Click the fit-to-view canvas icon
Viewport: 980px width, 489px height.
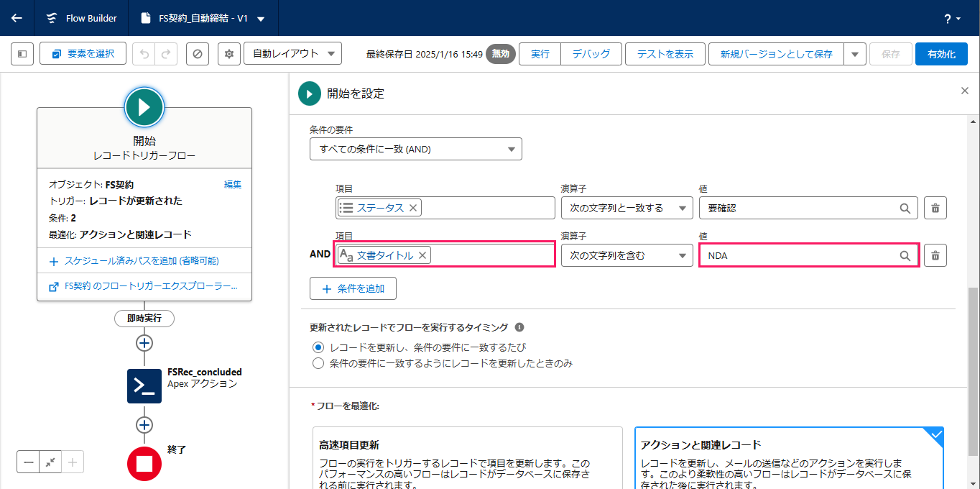point(50,462)
